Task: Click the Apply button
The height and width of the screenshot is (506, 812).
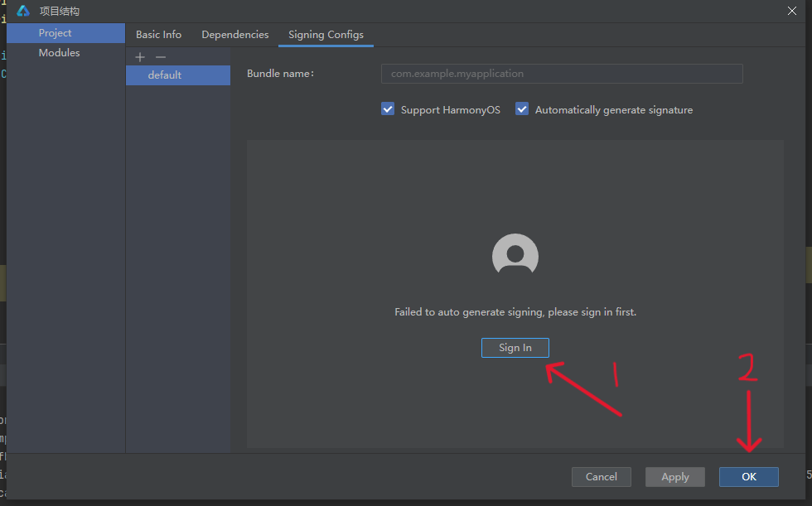Action: tap(674, 477)
